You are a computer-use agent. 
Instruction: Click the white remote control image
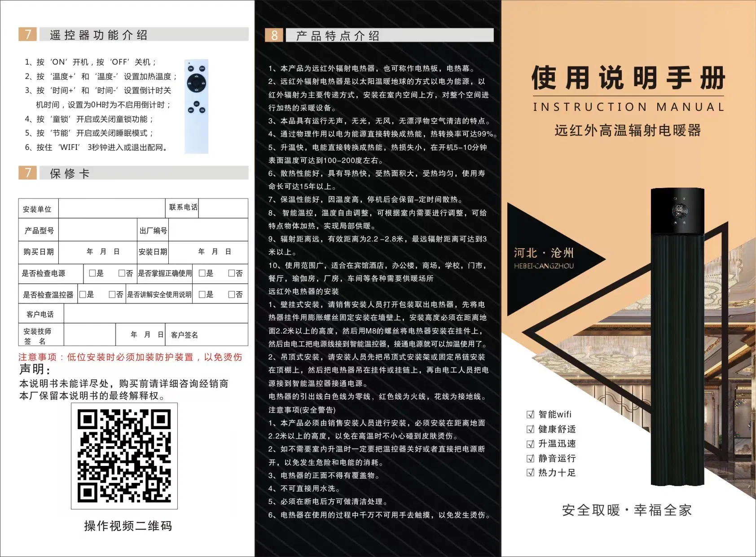pyautogui.click(x=196, y=106)
